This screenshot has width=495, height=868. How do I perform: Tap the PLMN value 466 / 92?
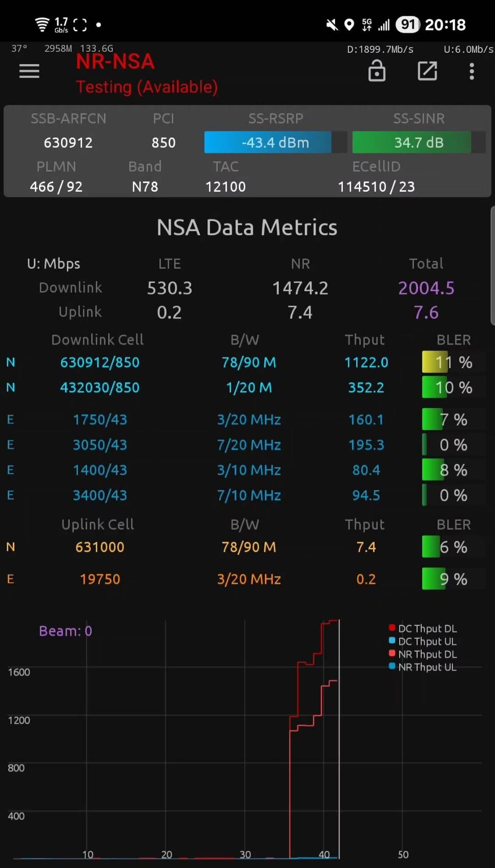coord(56,187)
